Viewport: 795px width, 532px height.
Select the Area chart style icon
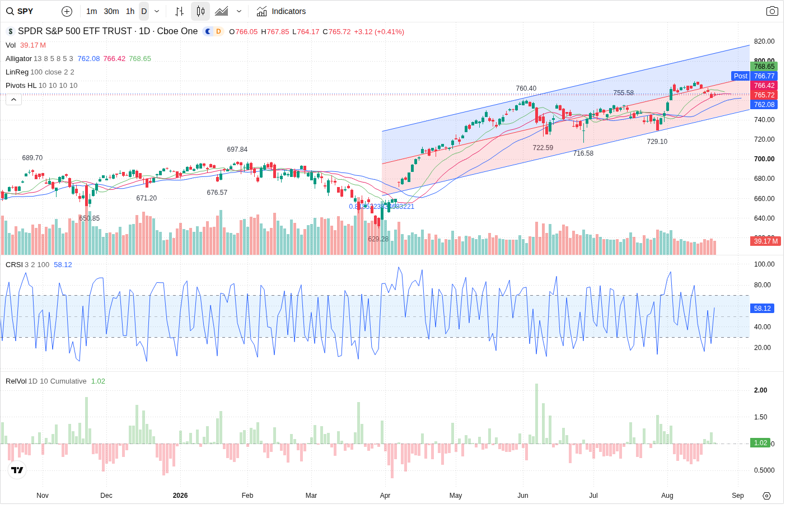coord(222,11)
